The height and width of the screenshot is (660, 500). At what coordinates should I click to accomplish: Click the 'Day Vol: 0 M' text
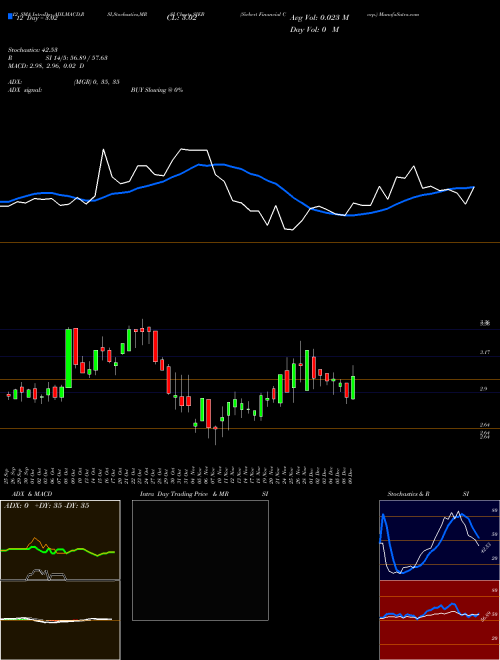314,30
